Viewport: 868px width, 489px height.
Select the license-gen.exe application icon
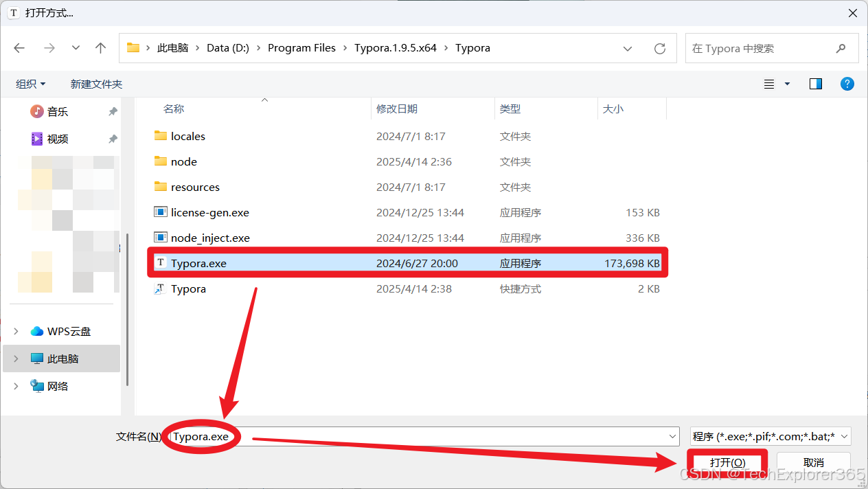tap(161, 212)
